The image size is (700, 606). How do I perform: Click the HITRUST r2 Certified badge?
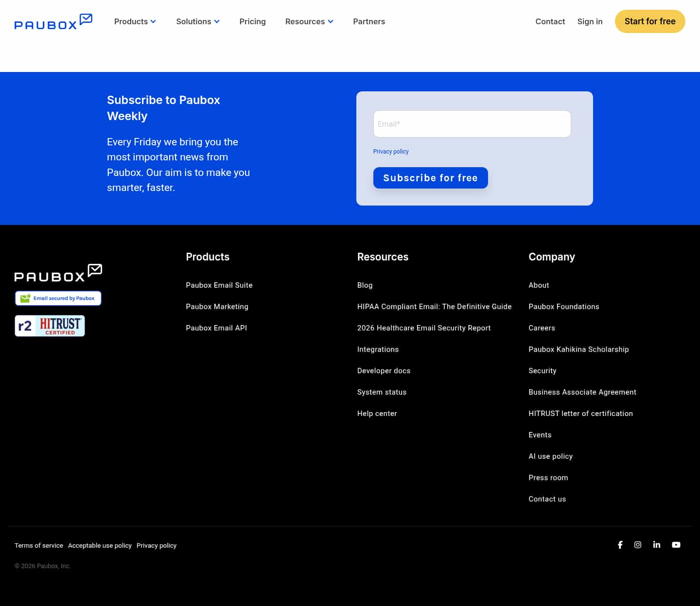pos(50,326)
